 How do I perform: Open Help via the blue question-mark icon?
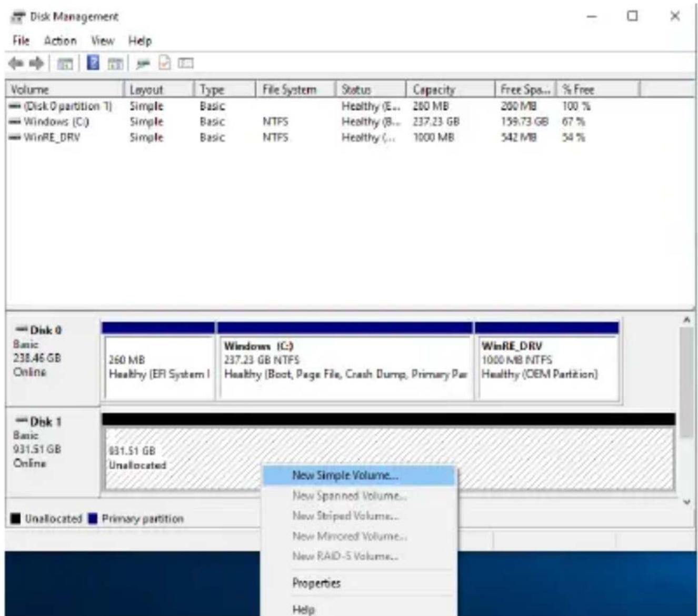[x=93, y=63]
